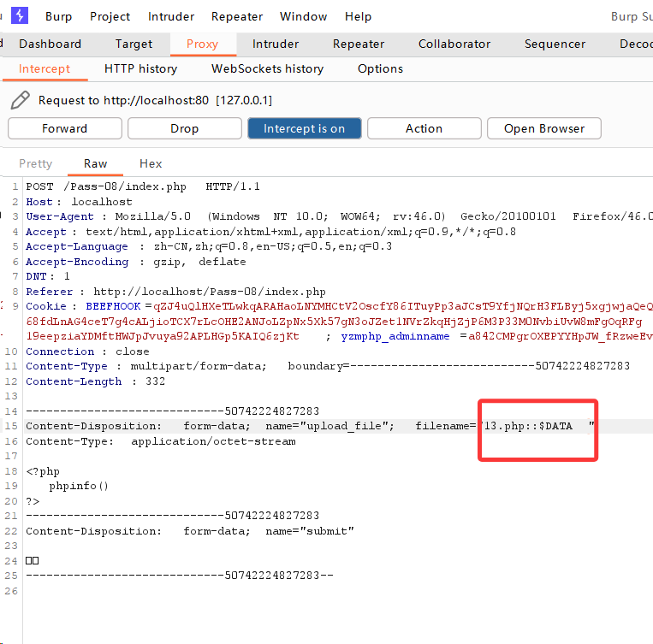Open the Window menu
Image resolution: width=653 pixels, height=644 pixels.
[x=303, y=16]
